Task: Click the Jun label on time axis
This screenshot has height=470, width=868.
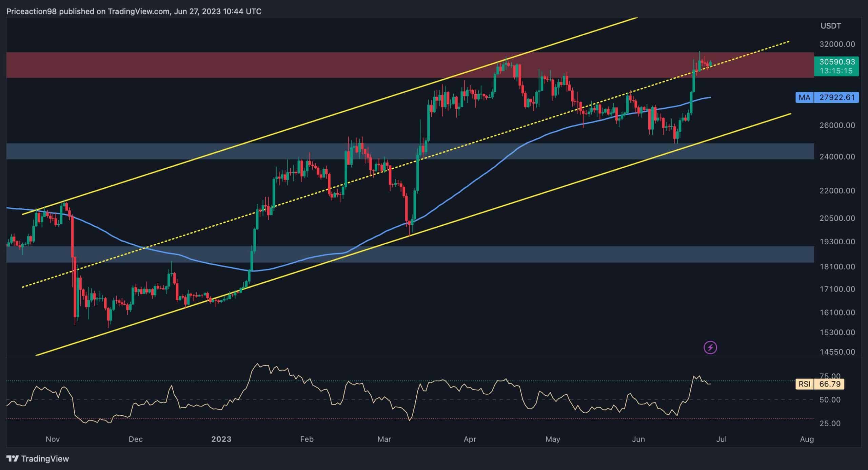Action: coord(638,439)
